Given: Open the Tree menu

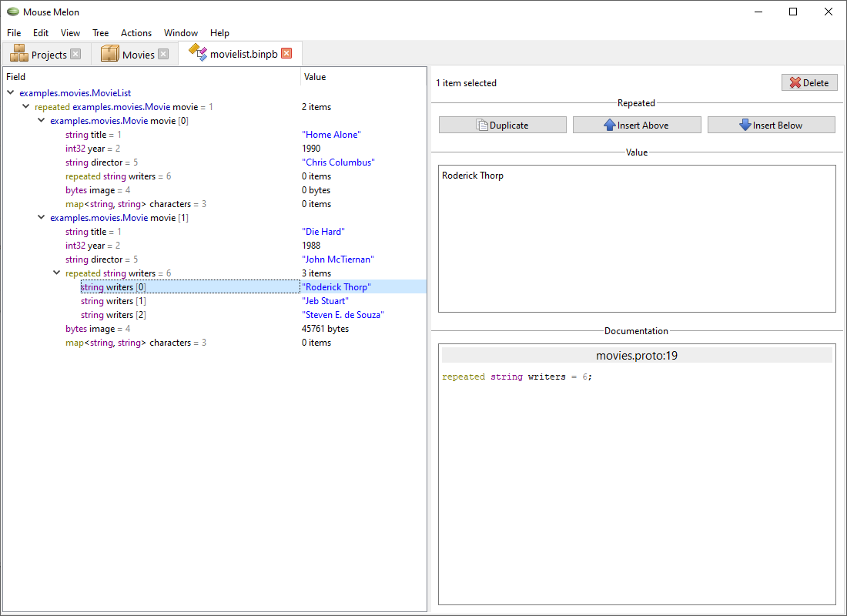Looking at the screenshot, I should (x=100, y=33).
